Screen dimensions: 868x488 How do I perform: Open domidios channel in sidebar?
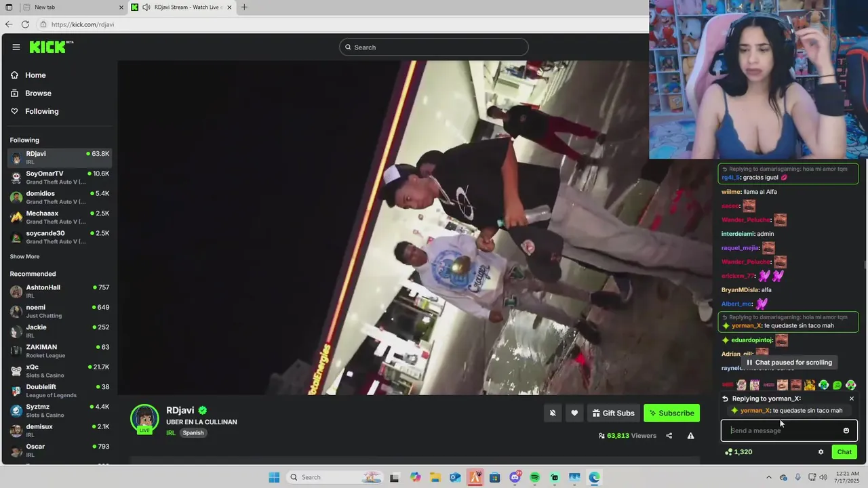click(60, 197)
